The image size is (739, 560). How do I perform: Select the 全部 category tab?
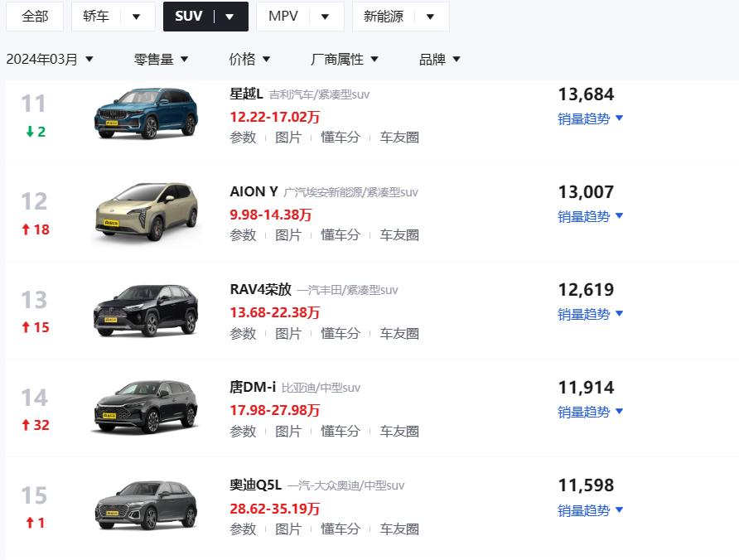pos(35,17)
